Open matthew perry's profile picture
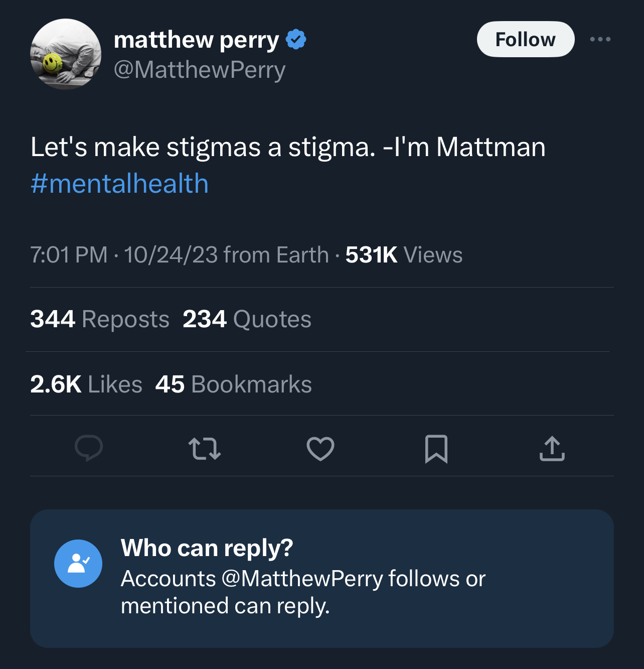644x669 pixels. coord(66,54)
